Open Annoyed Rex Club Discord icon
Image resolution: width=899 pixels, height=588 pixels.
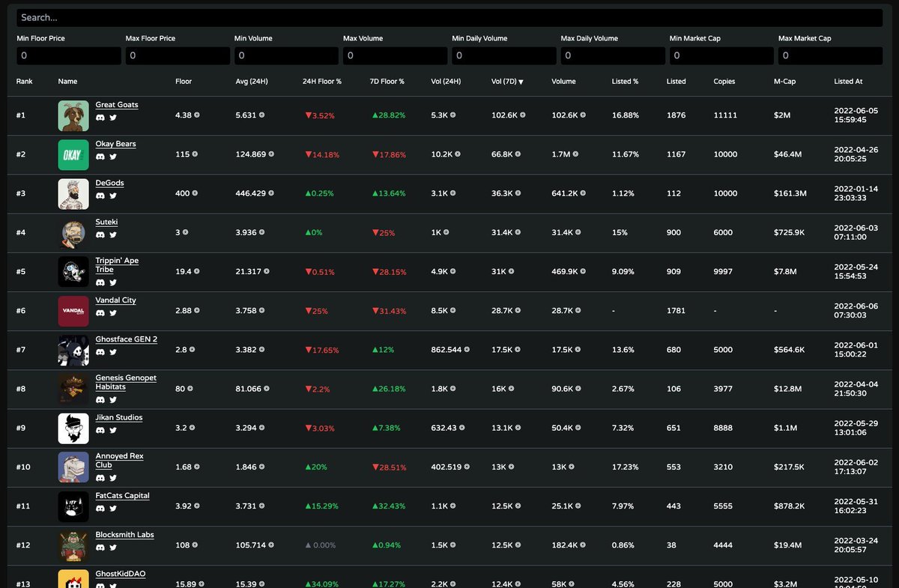(x=100, y=478)
